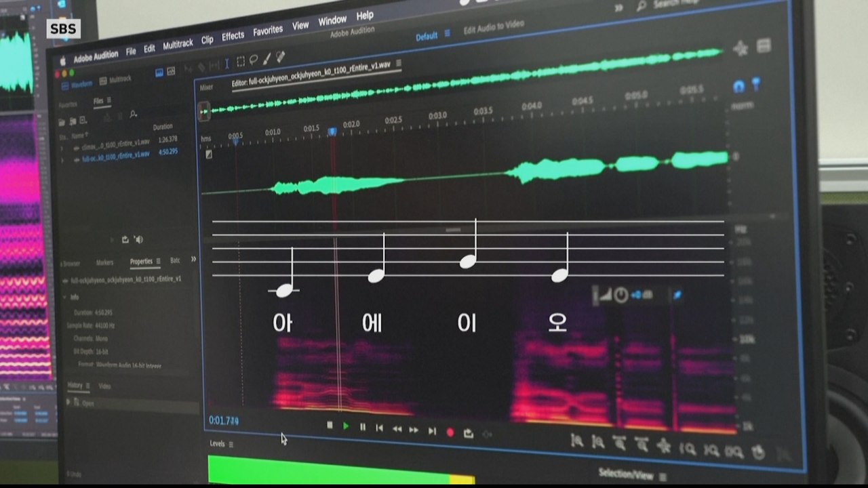
Task: Sort files by Duration column
Action: (163, 127)
